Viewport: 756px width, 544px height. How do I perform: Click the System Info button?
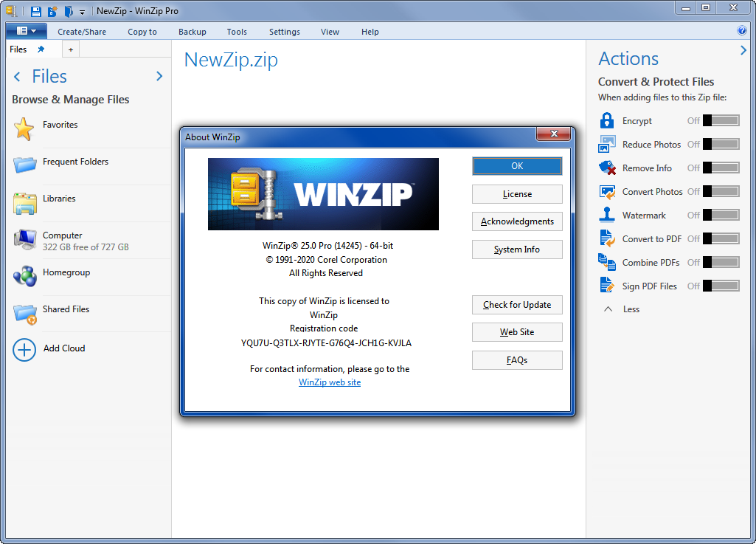tap(517, 249)
